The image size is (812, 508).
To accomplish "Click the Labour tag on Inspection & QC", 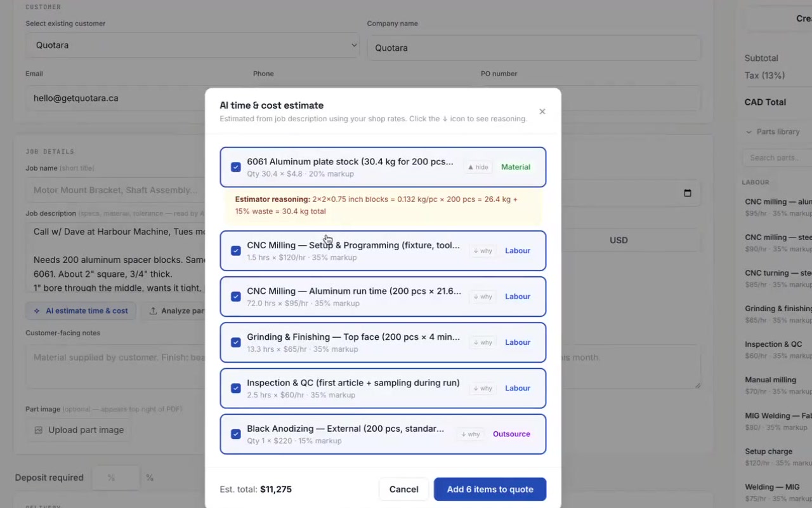I will 518,388.
